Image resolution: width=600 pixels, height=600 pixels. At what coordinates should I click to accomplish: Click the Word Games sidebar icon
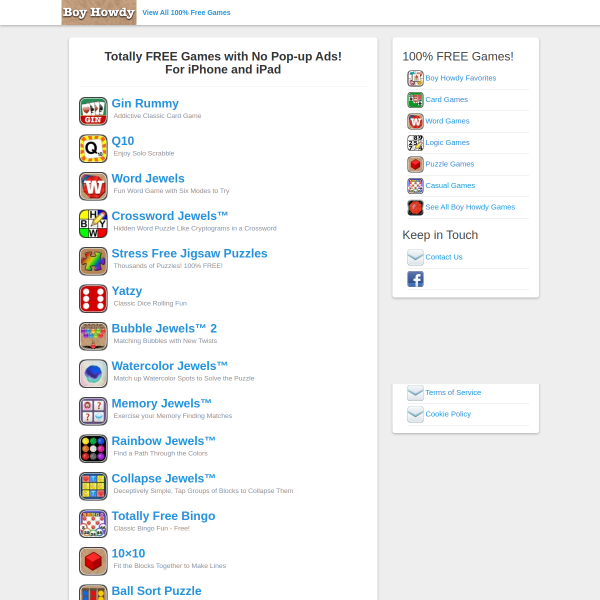(x=415, y=121)
